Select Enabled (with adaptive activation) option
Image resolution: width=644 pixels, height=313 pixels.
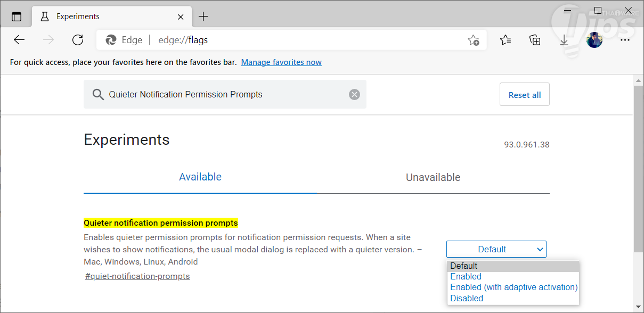point(513,287)
